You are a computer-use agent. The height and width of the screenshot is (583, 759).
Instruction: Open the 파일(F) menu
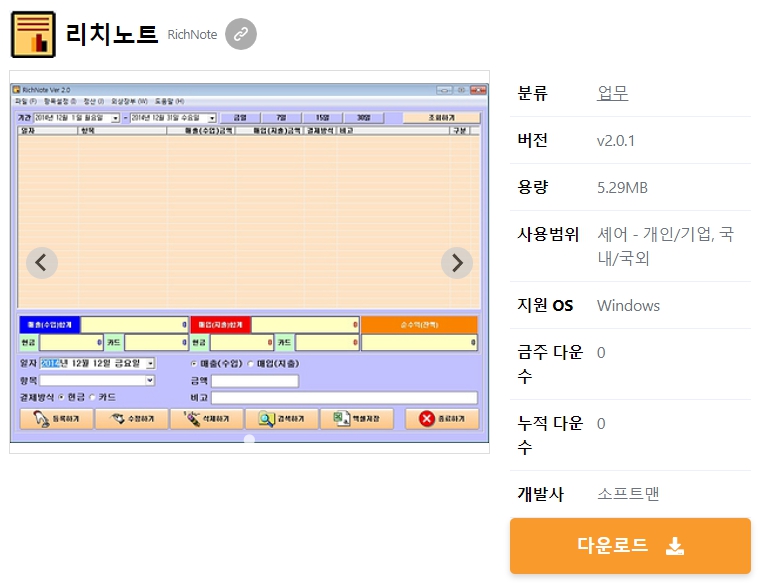coord(26,101)
